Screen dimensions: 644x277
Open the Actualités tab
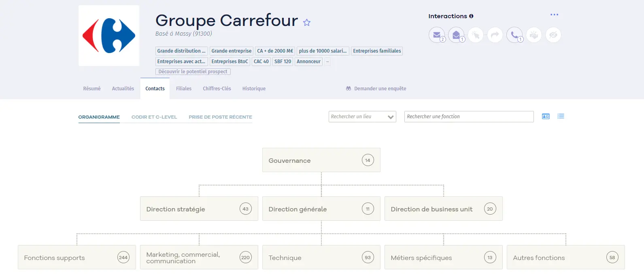123,88
